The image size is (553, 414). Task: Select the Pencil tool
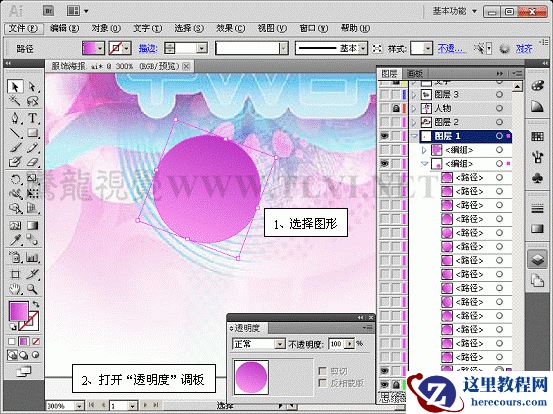coord(32,148)
